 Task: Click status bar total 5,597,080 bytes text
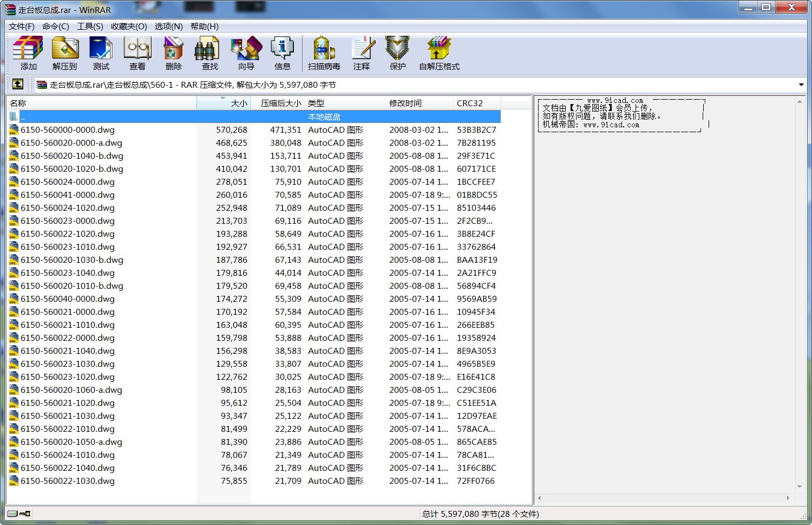481,514
